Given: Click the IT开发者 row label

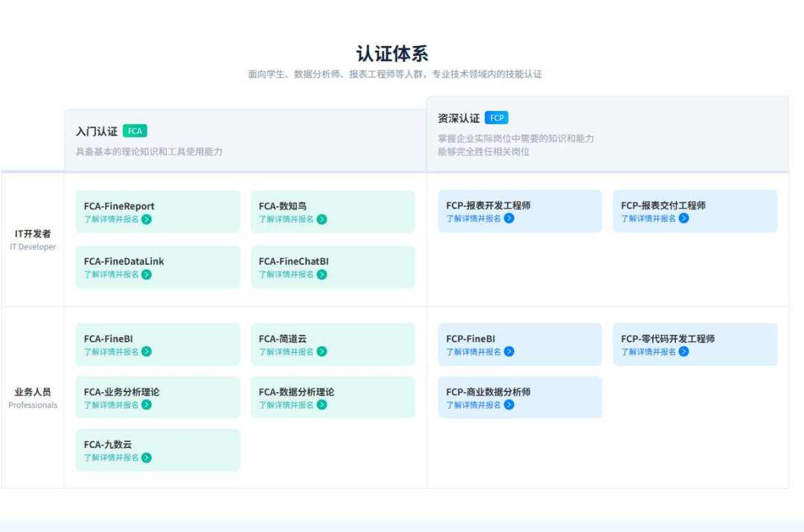Looking at the screenshot, I should tap(33, 234).
